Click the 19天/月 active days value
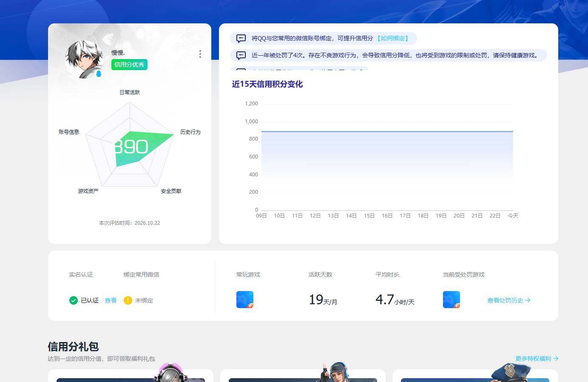The height and width of the screenshot is (382, 588). point(323,300)
